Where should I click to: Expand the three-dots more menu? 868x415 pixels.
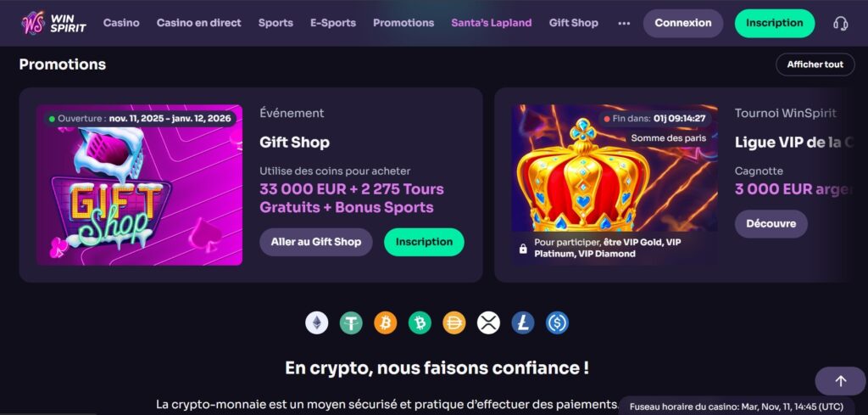click(x=624, y=23)
